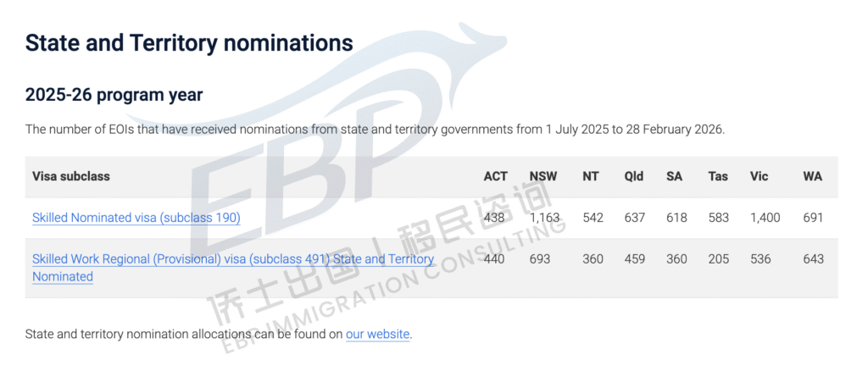Click the 643 WA value for subclass 491
This screenshot has width=868, height=383.
(x=813, y=259)
